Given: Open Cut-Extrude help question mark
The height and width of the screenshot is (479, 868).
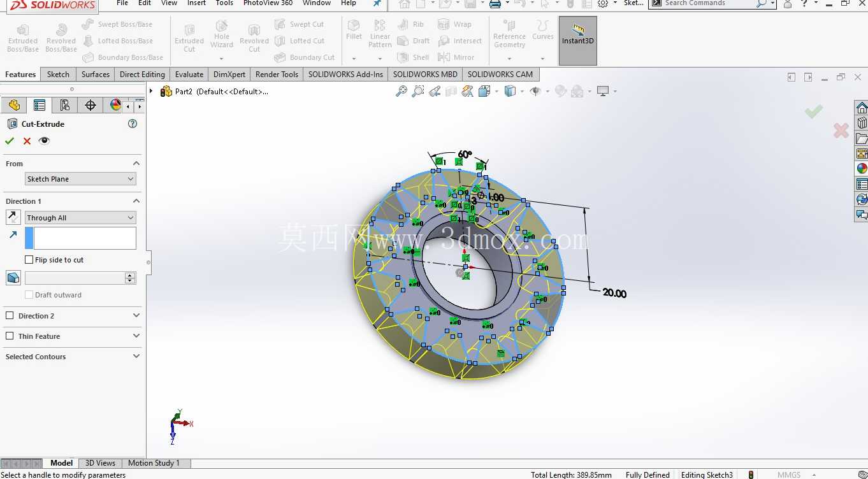Looking at the screenshot, I should pyautogui.click(x=133, y=124).
